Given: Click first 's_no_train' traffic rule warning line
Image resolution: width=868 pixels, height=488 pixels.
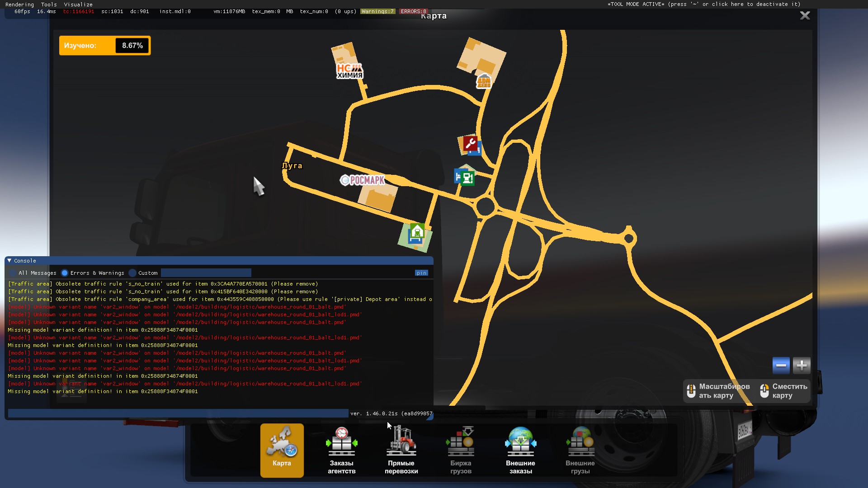Looking at the screenshot, I should (163, 284).
